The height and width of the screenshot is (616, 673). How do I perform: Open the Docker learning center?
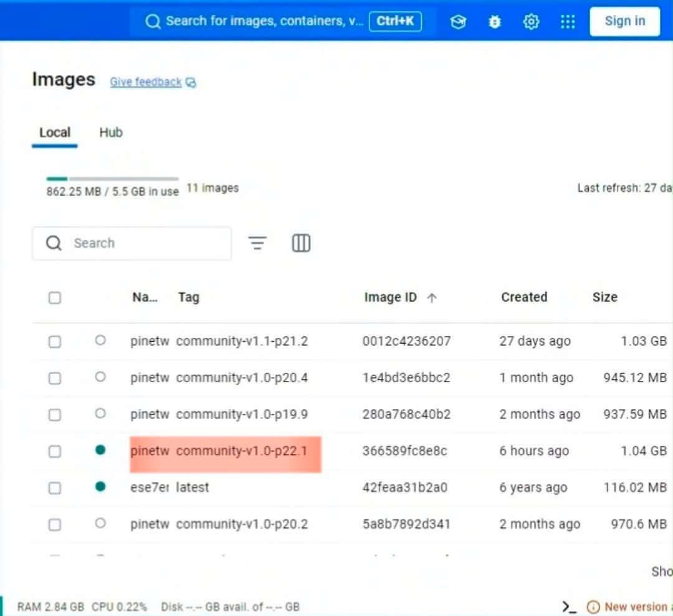(458, 21)
